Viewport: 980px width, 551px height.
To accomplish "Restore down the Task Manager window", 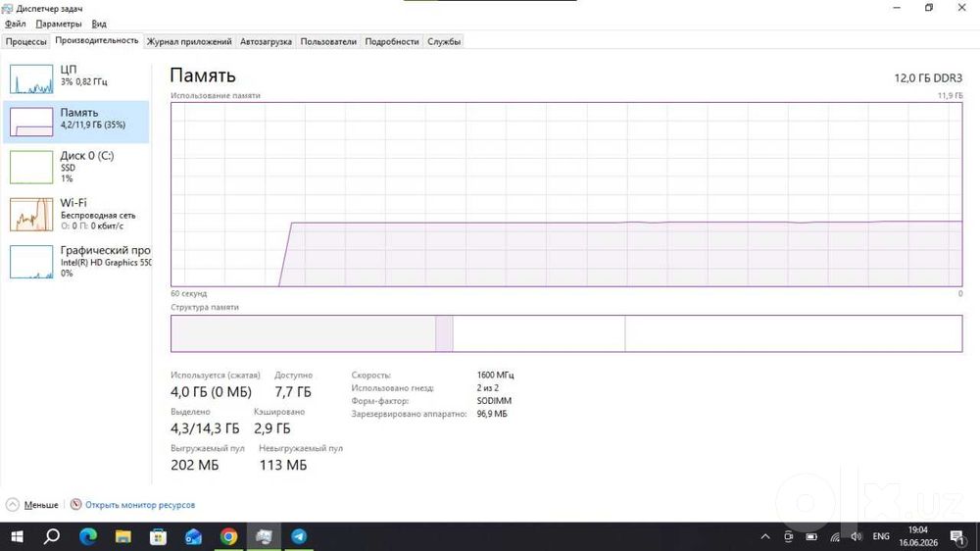I will pos(929,8).
